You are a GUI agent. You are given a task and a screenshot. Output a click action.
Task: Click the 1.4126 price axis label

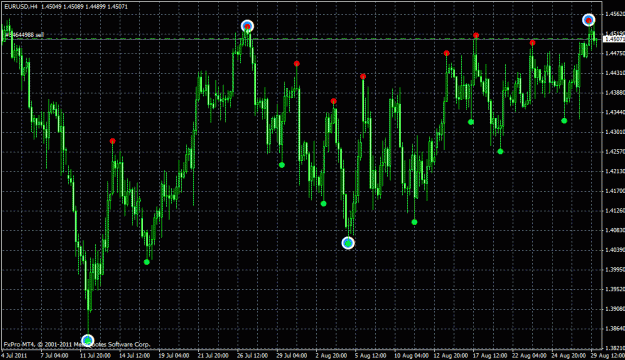pos(615,210)
